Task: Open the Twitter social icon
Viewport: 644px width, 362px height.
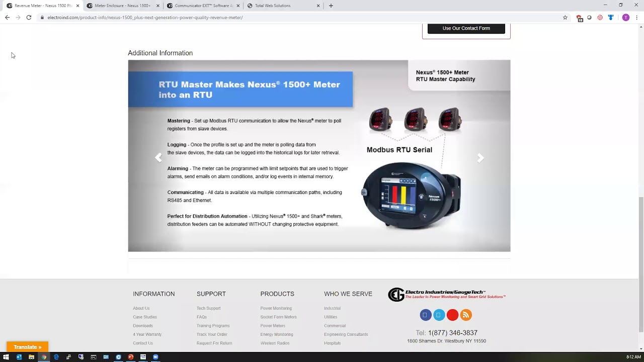Action: coord(439,315)
